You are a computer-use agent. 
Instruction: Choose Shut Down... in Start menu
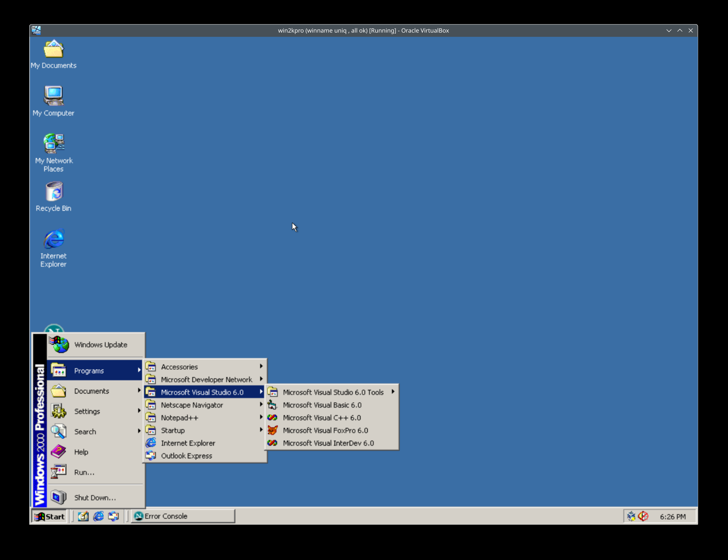(95, 497)
